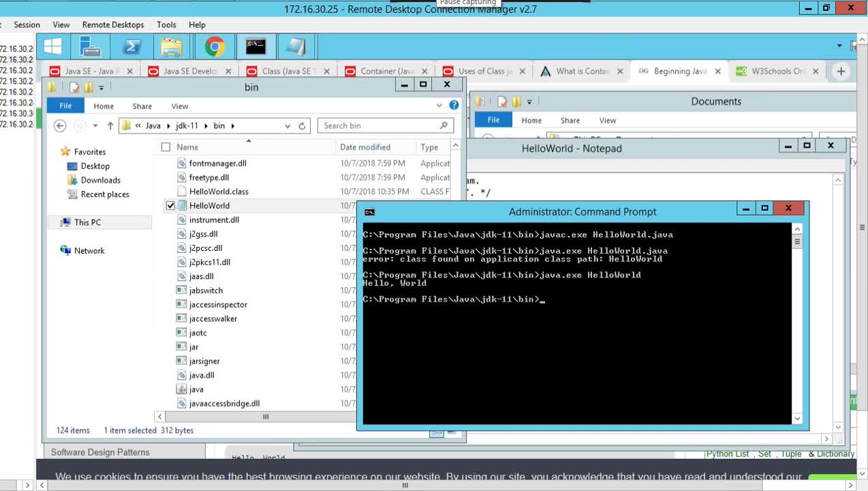Select Desktop in Favorites
This screenshot has height=491, width=868.
tap(95, 166)
